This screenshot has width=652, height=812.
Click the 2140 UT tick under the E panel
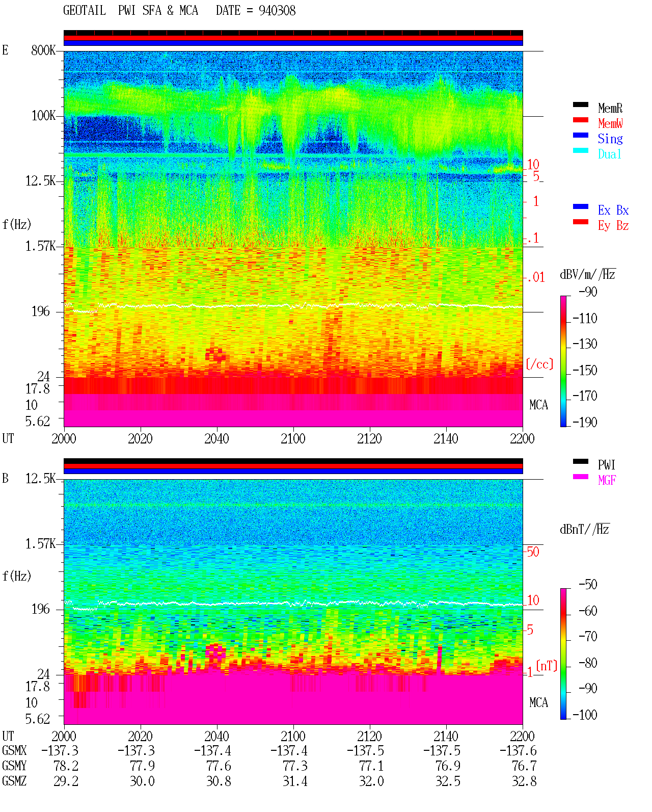point(446,439)
